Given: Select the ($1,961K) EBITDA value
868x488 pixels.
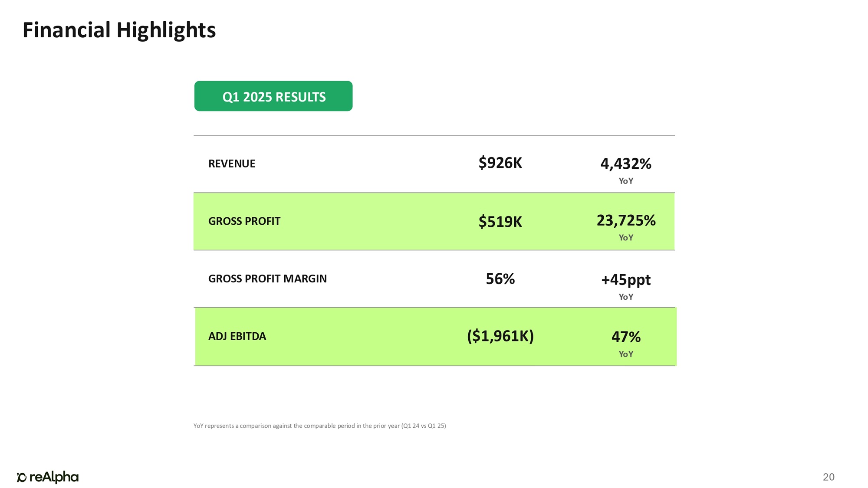Looking at the screenshot, I should click(500, 336).
